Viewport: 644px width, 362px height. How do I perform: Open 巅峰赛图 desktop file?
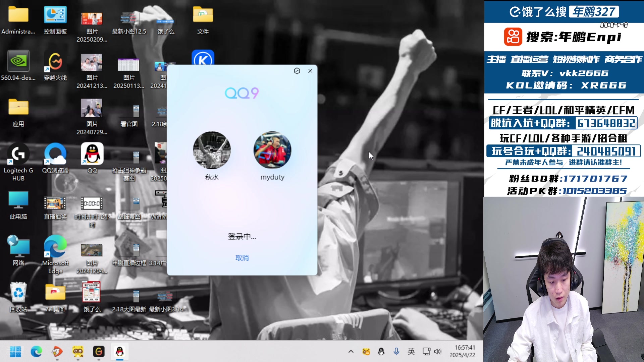129,208
